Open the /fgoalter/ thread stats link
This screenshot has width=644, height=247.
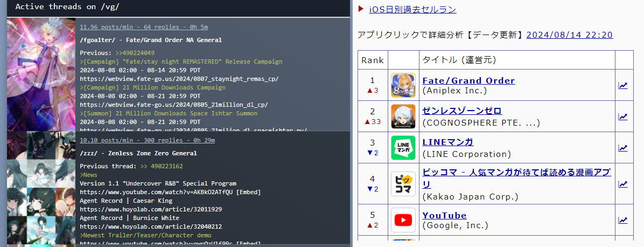point(144,27)
